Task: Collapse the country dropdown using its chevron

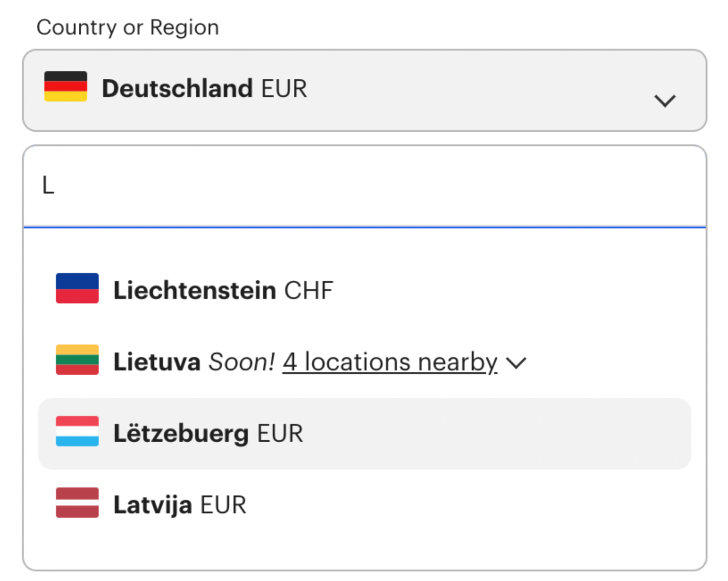Action: point(665,101)
